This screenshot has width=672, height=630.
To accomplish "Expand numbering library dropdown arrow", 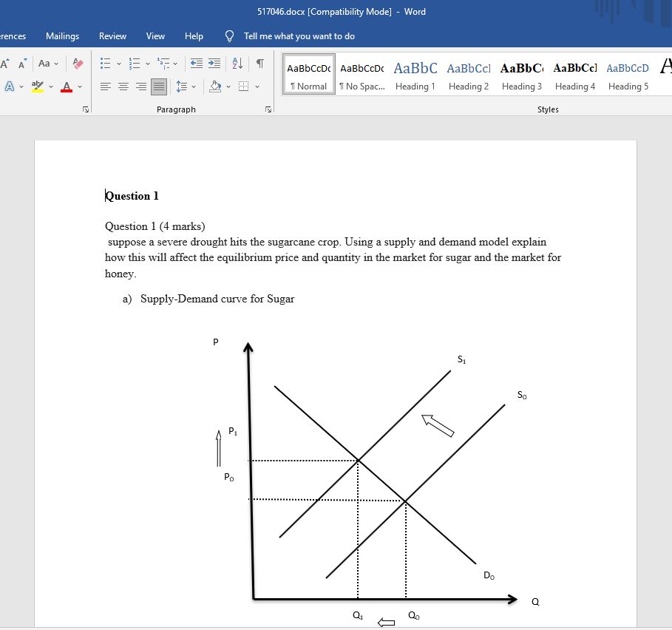I will click(x=148, y=64).
